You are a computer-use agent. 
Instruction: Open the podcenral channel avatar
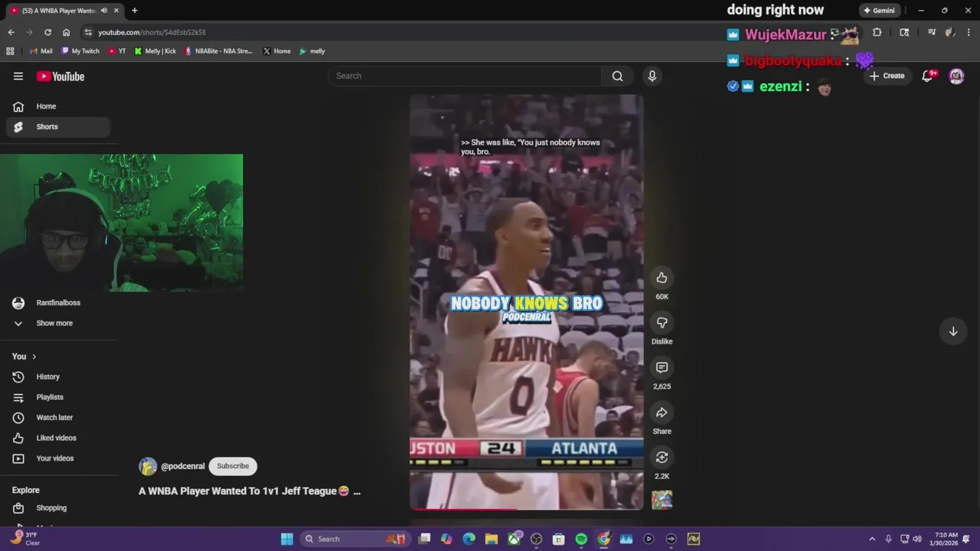point(148,466)
